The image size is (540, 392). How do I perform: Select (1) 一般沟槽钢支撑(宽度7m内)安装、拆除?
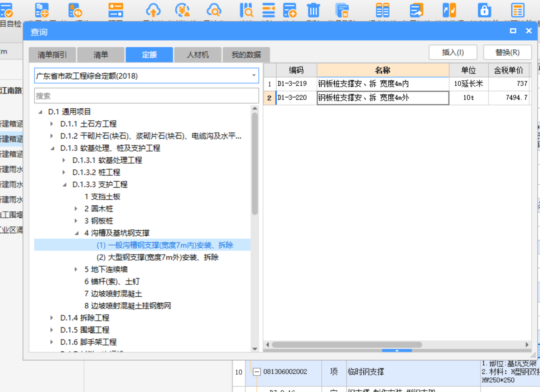165,245
